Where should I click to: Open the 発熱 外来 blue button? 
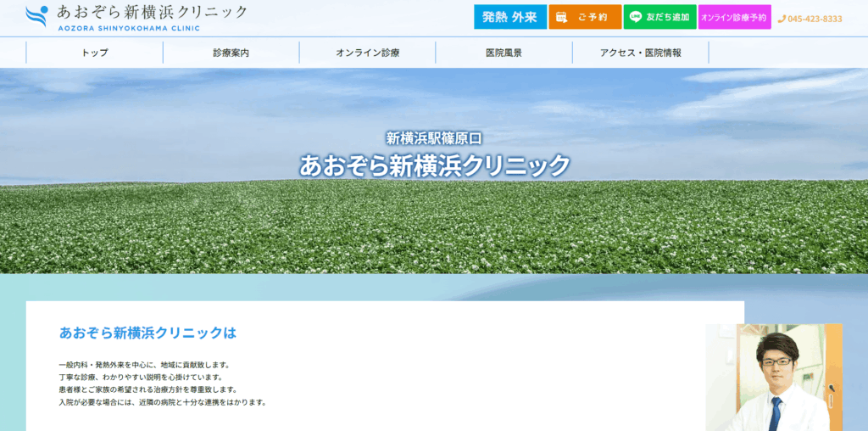click(509, 17)
